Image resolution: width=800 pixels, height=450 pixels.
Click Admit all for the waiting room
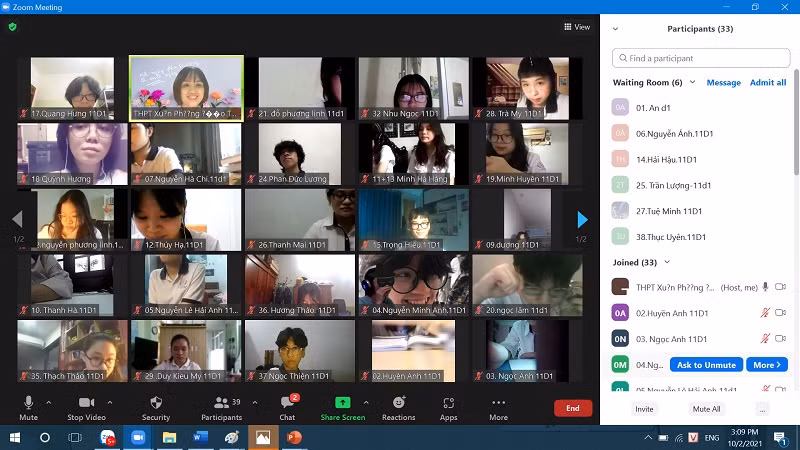tap(767, 82)
